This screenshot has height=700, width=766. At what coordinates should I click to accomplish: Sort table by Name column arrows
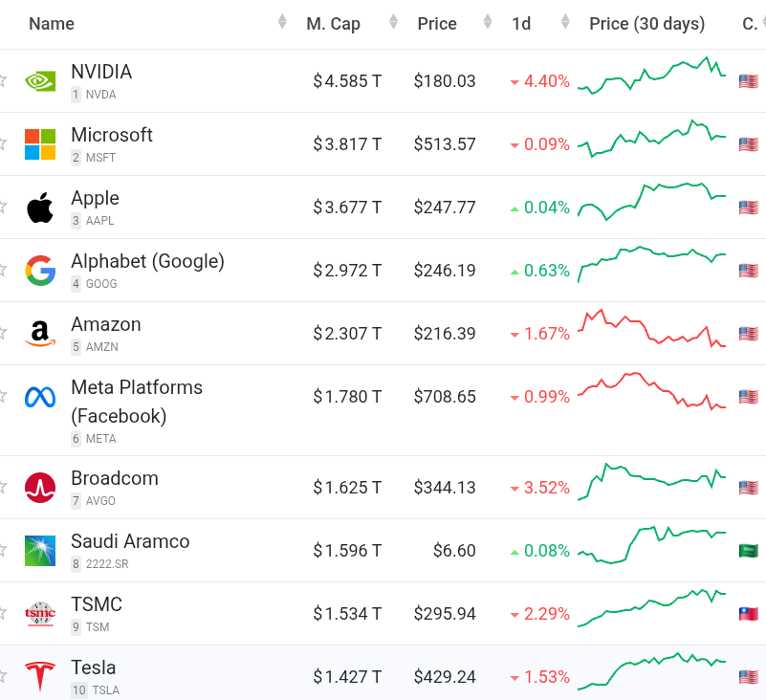282,22
